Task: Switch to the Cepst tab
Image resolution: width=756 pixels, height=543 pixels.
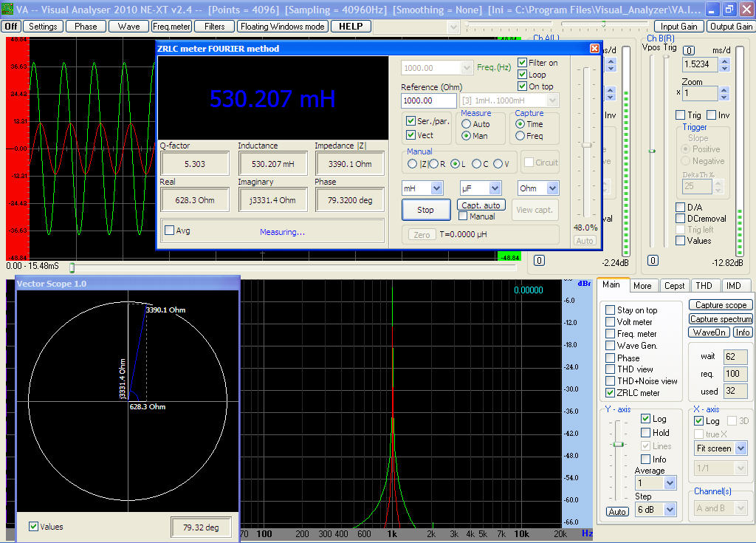Action: [x=674, y=286]
